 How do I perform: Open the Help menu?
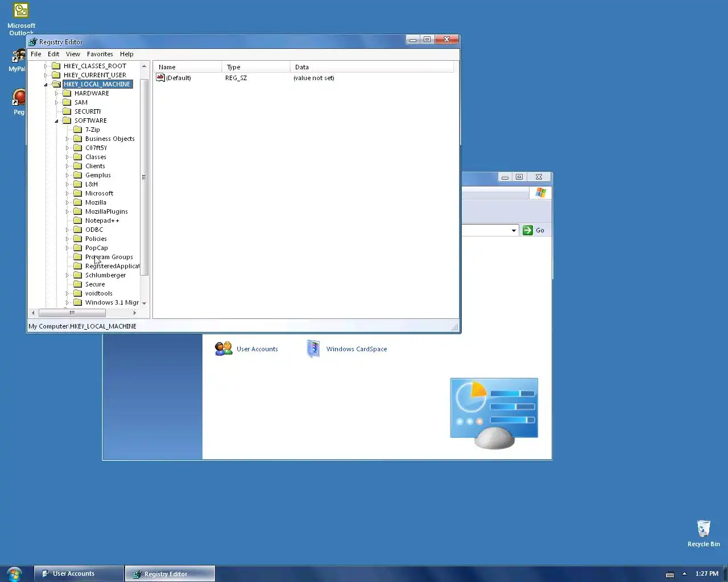pos(127,54)
